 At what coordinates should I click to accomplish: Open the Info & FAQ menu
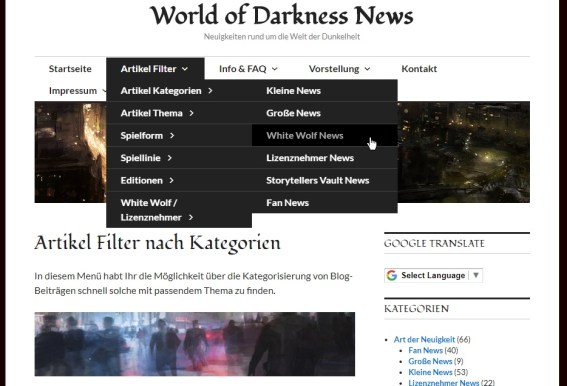pyautogui.click(x=243, y=69)
